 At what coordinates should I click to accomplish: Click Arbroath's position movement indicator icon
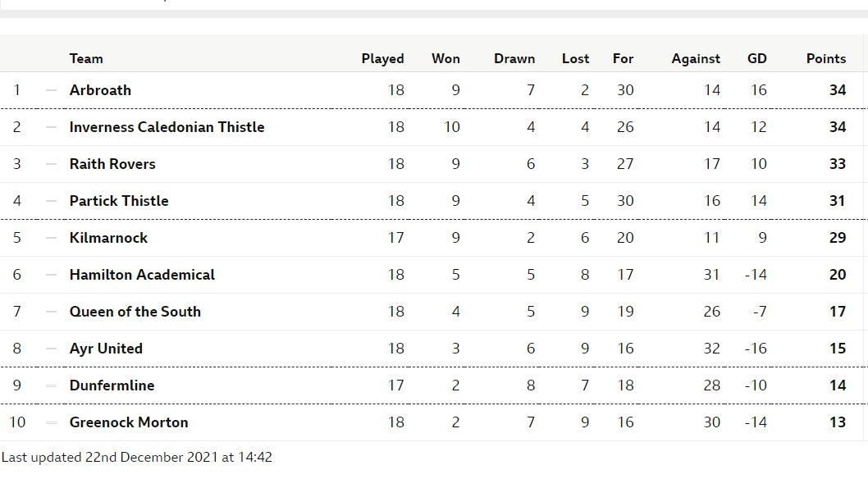point(51,90)
